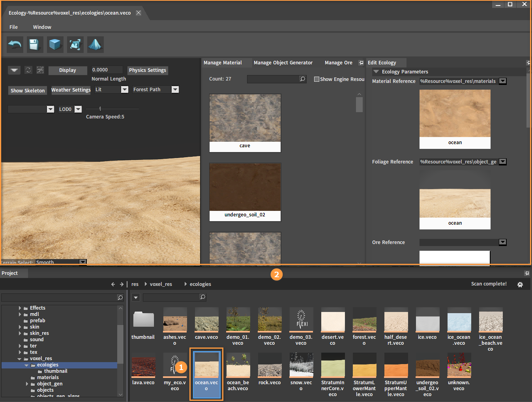
Task: Expand the Effects folder in tree
Action: [x=20, y=308]
